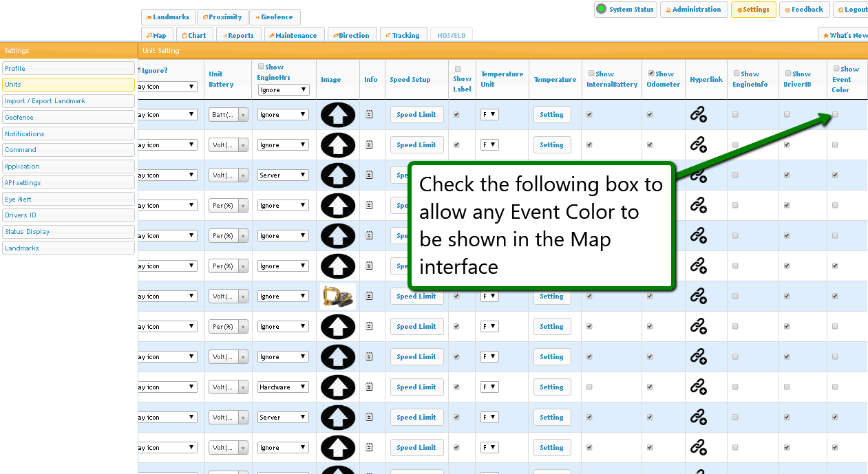The height and width of the screenshot is (474, 868).
Task: Click the hyperlink chain icon in the first row
Action: (x=698, y=115)
